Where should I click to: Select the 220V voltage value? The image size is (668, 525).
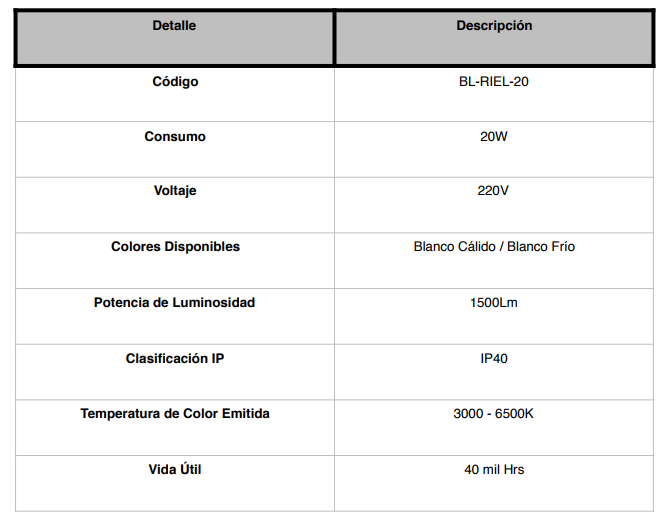(493, 190)
